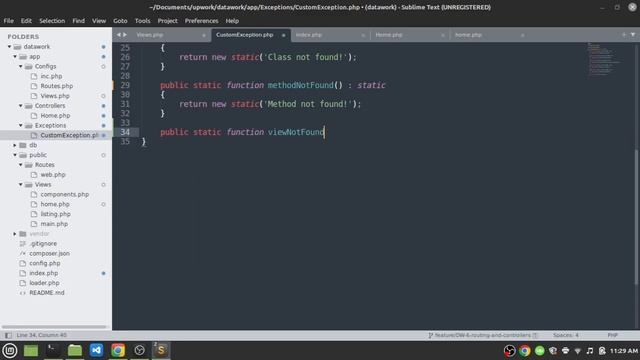
Task: Add a new tab with plus icon
Action: tap(624, 35)
